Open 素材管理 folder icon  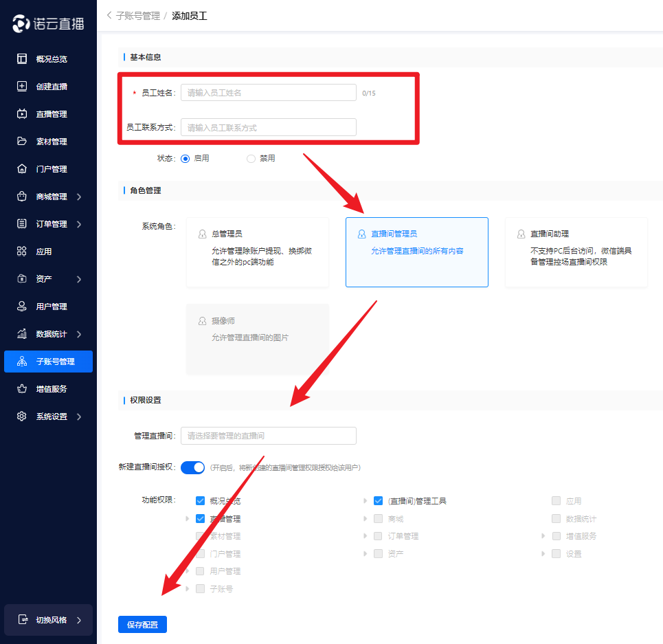tap(22, 142)
